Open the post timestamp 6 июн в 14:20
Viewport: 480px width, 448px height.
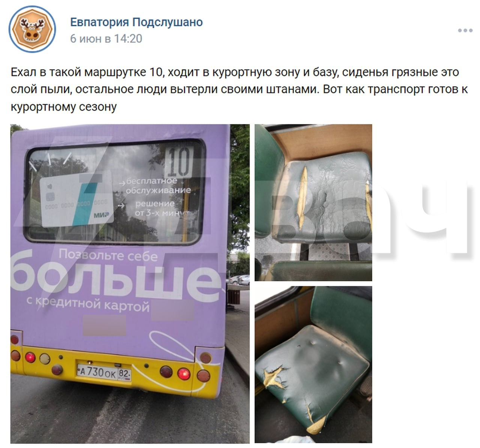pos(106,39)
